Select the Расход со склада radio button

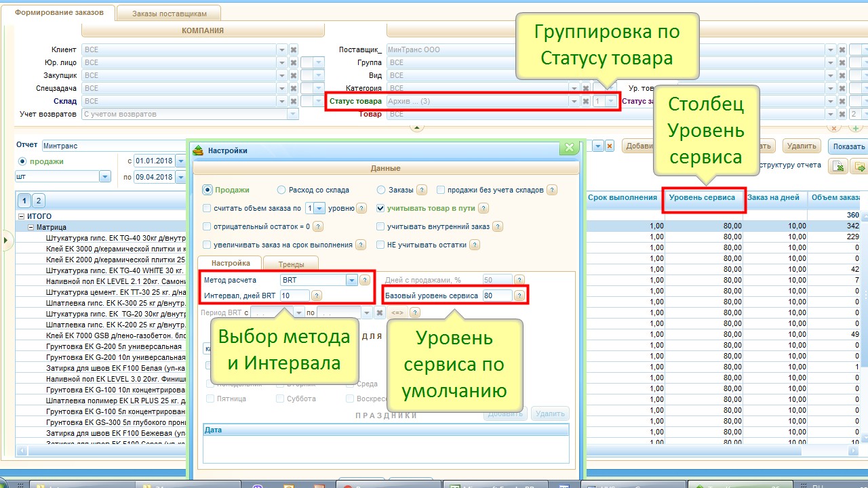pyautogui.click(x=281, y=190)
